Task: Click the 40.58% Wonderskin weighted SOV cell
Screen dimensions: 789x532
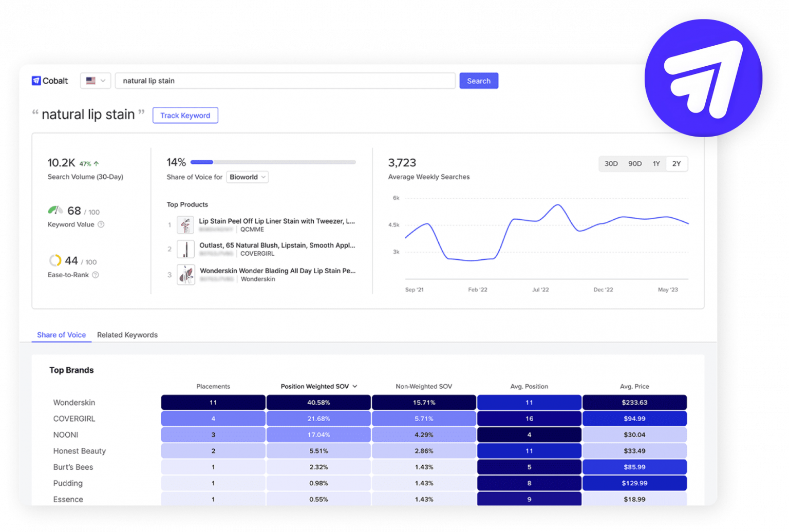Action: (x=318, y=403)
